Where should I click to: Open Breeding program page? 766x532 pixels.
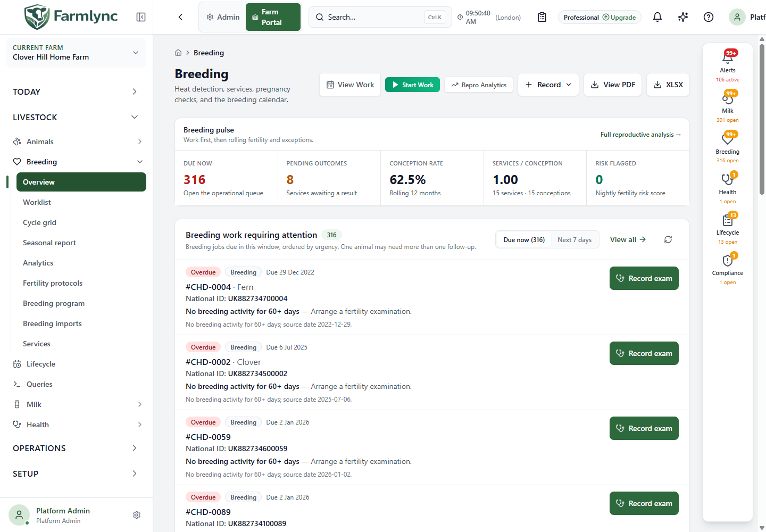click(x=81, y=303)
